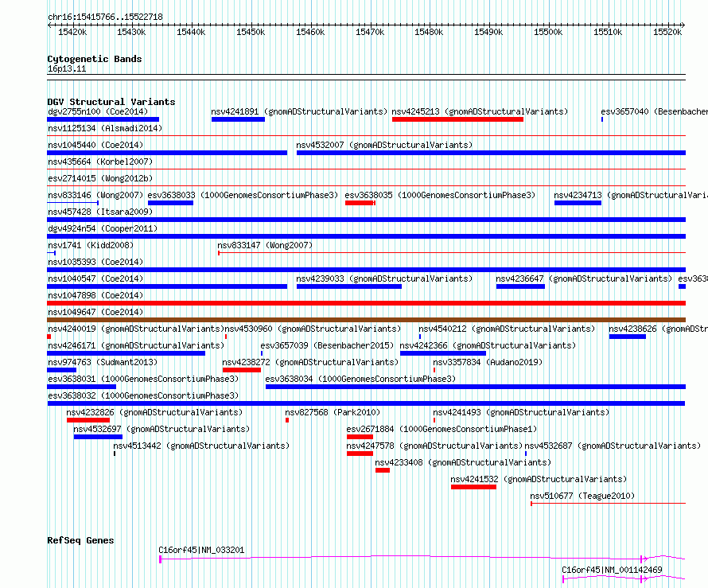708x588 pixels.
Task: Open nsv457428 (Itsara2009) variant
Action: click(100, 212)
